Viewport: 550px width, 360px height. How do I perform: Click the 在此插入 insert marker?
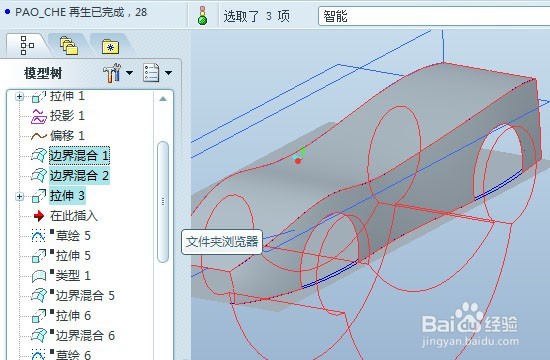coord(73,215)
